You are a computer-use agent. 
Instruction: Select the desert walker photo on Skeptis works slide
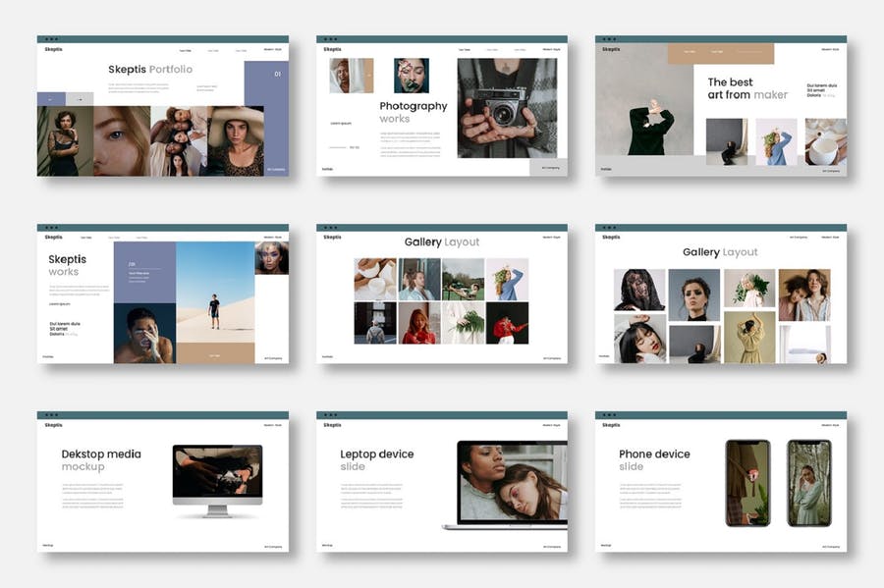pyautogui.click(x=215, y=293)
